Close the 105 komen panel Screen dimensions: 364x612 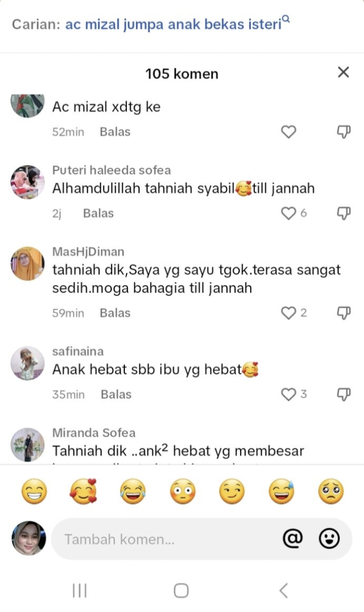coord(343,72)
